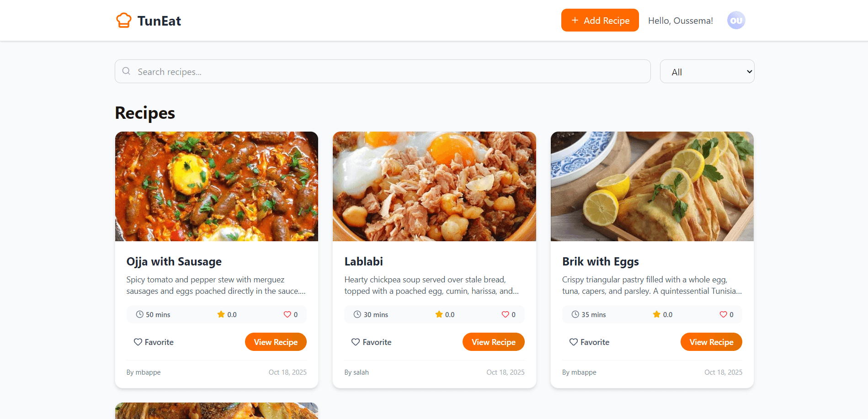Toggle Favorite on Ojja with Sausage
Screen dimensions: 868x419
point(154,342)
